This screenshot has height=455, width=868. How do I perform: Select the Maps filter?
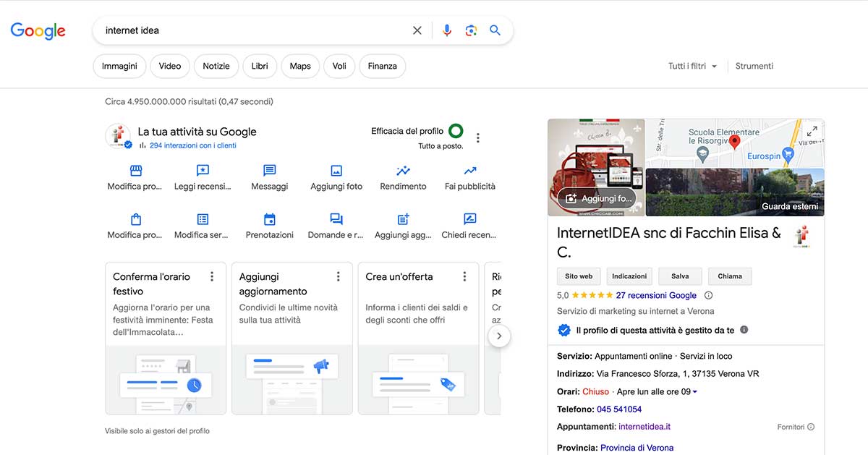click(300, 66)
